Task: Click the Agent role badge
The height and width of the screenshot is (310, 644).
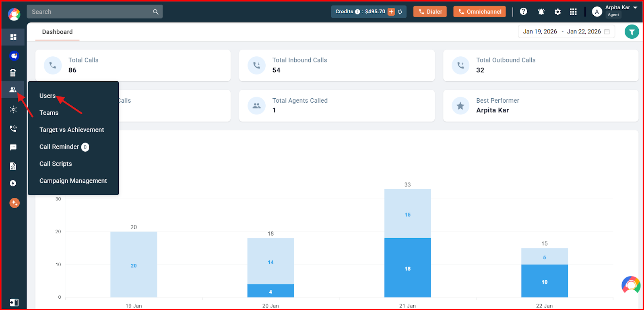Action: (613, 15)
